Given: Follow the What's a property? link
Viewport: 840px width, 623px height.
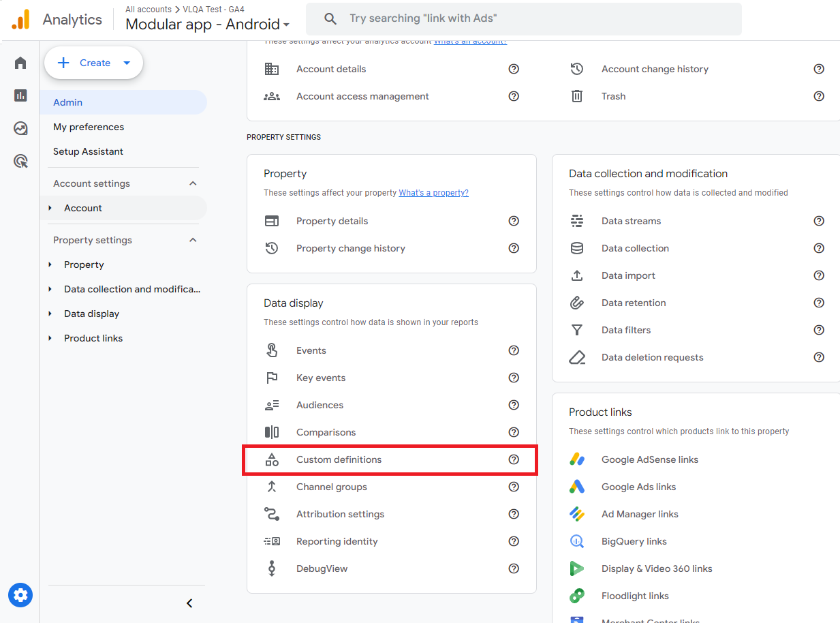Looking at the screenshot, I should pos(433,193).
